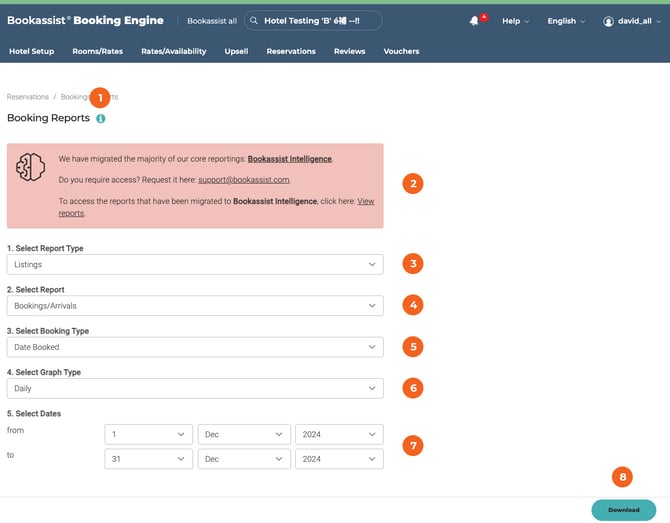Go to the Vouchers menu
Screen dimensions: 670x523
[x=401, y=51]
